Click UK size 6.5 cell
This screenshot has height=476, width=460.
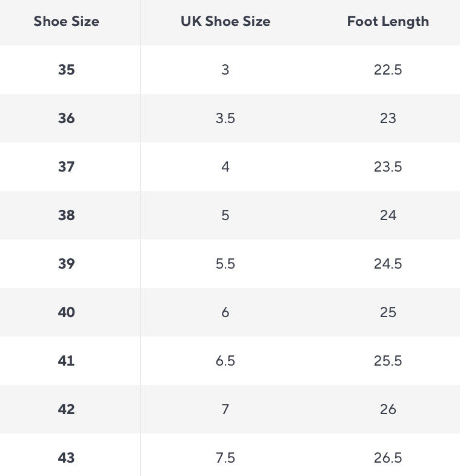click(x=225, y=361)
